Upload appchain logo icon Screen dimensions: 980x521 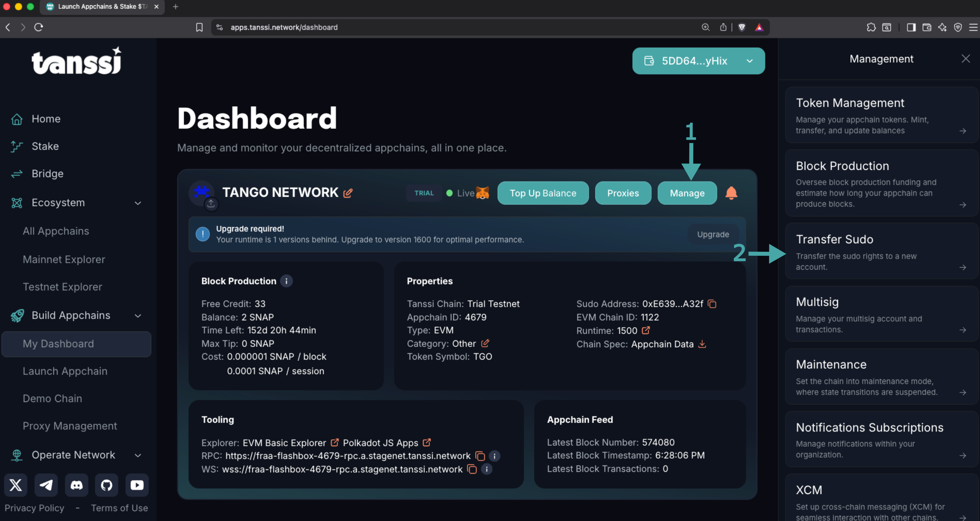[211, 204]
